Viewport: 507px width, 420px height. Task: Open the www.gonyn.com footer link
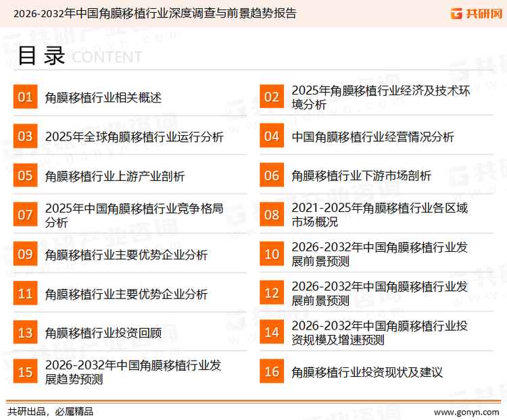[466, 412]
